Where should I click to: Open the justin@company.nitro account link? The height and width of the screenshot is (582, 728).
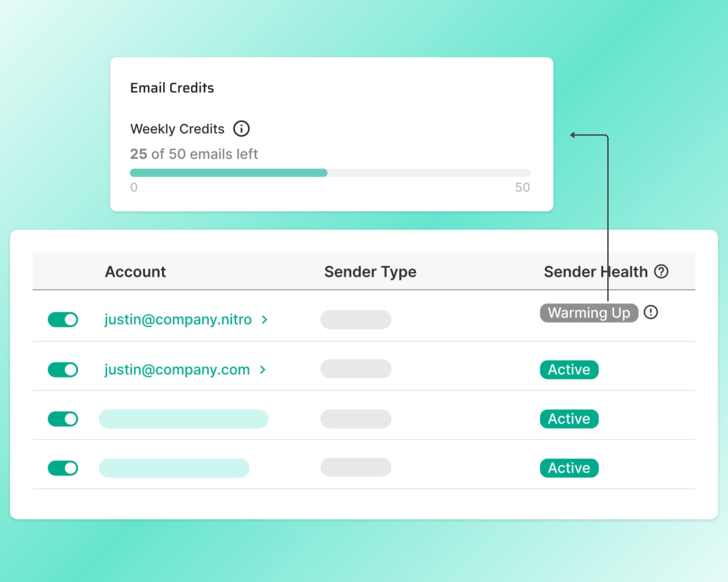point(178,320)
